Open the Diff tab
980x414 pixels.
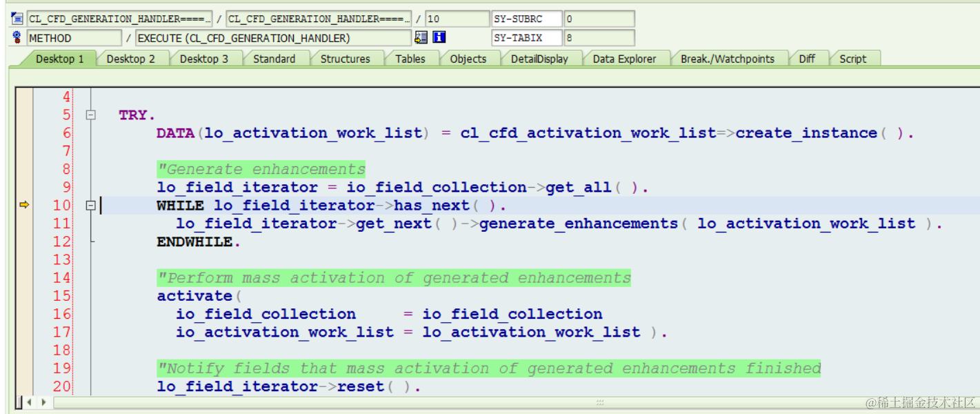tap(807, 59)
